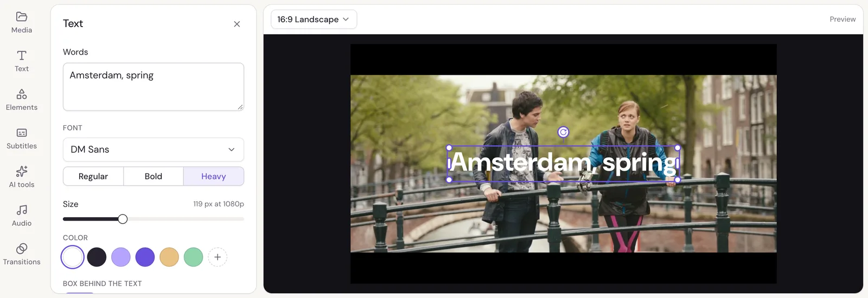
Task: Open the Transitions panel
Action: pos(22,254)
